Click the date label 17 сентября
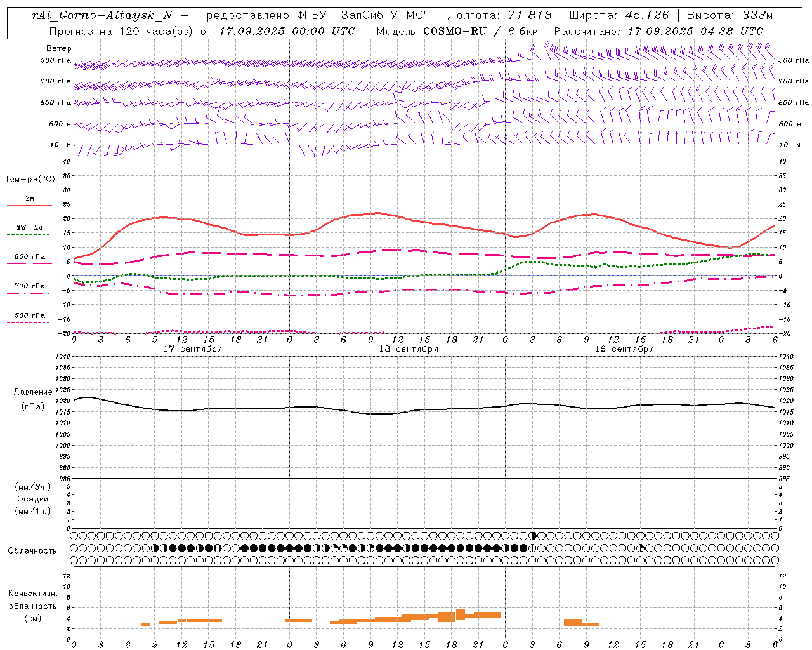 pos(193,349)
